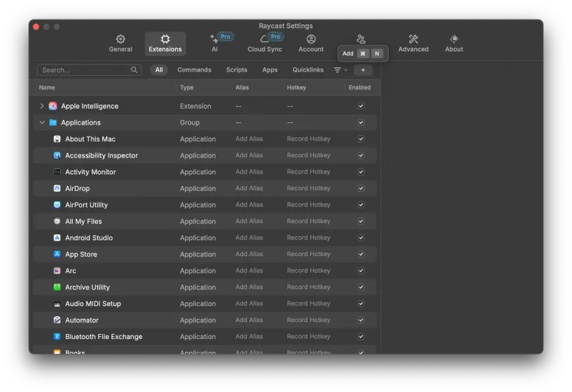Viewport: 572px width, 392px height.
Task: Click the AirPort Utility app icon
Action: pyautogui.click(x=57, y=205)
